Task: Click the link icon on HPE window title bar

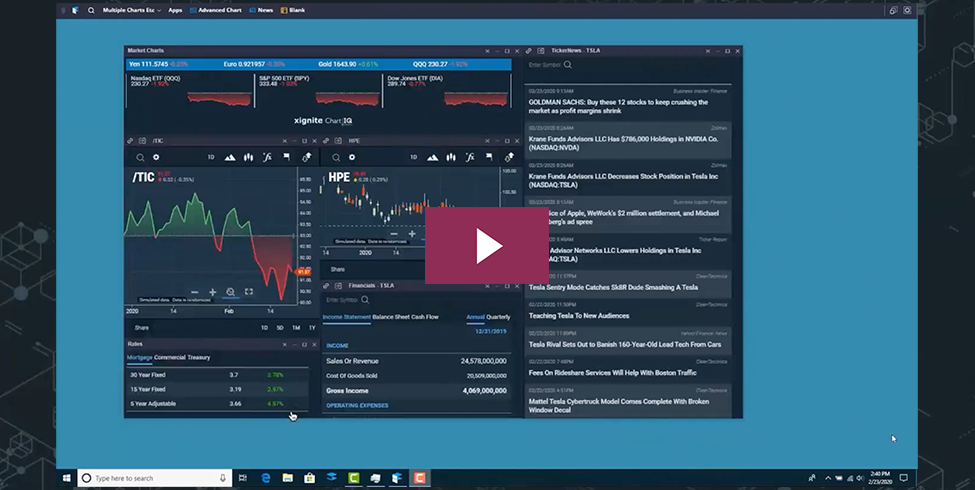Action: [x=326, y=141]
